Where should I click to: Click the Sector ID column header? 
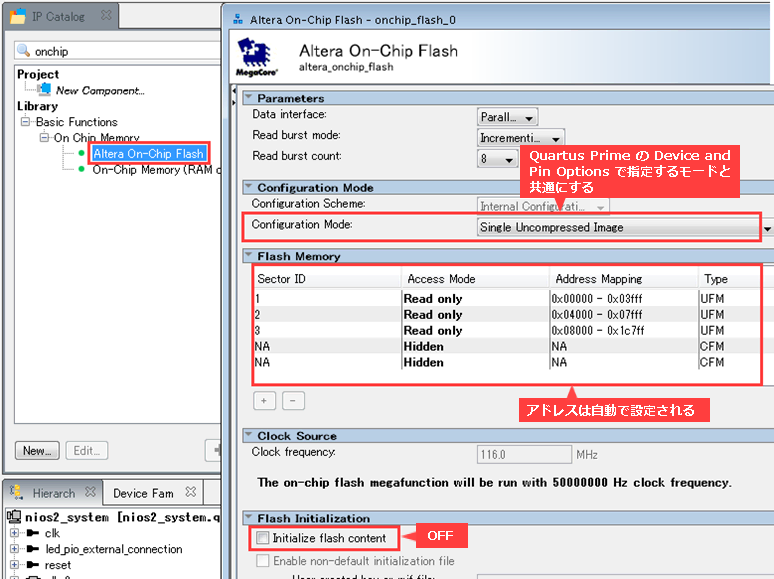pyautogui.click(x=327, y=279)
